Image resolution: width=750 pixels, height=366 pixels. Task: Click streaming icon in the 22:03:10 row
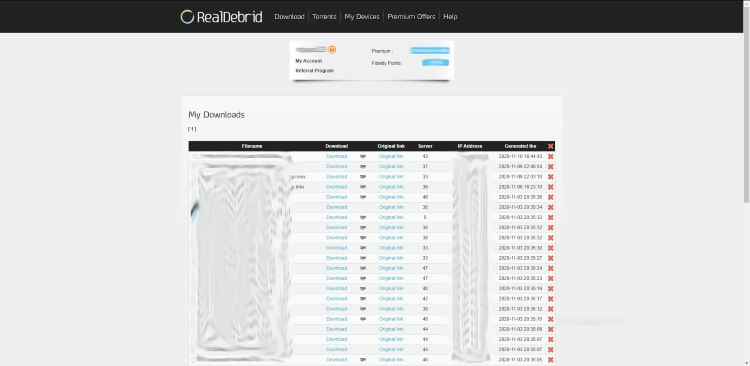(x=363, y=177)
